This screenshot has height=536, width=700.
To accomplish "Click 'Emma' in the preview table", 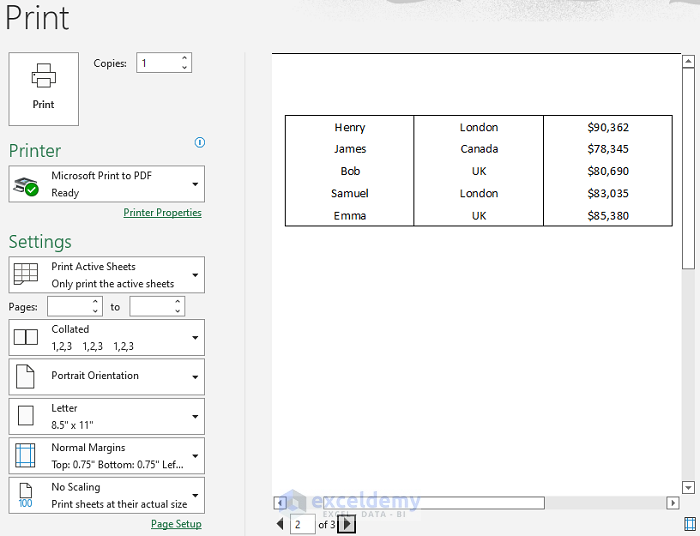I will pos(350,216).
